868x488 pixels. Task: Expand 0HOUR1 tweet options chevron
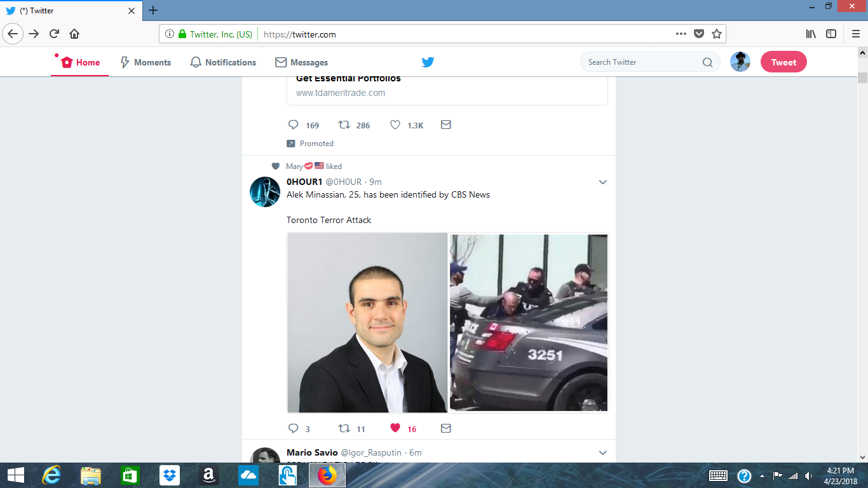(603, 182)
